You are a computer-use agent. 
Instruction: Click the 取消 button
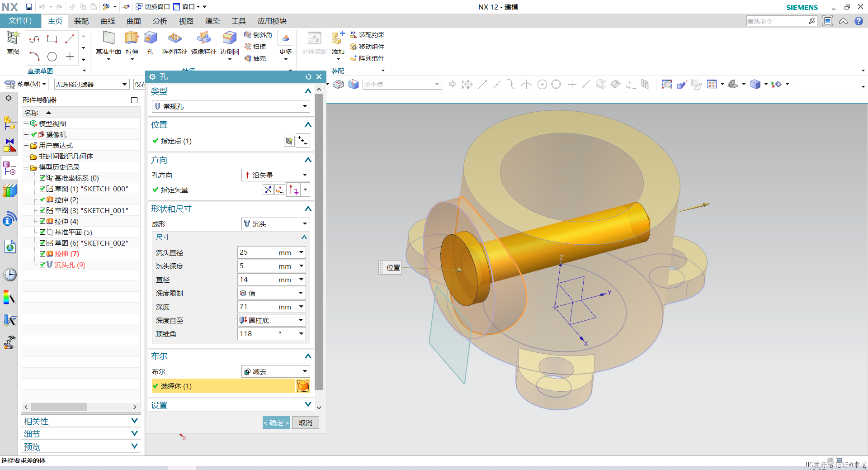(306, 423)
